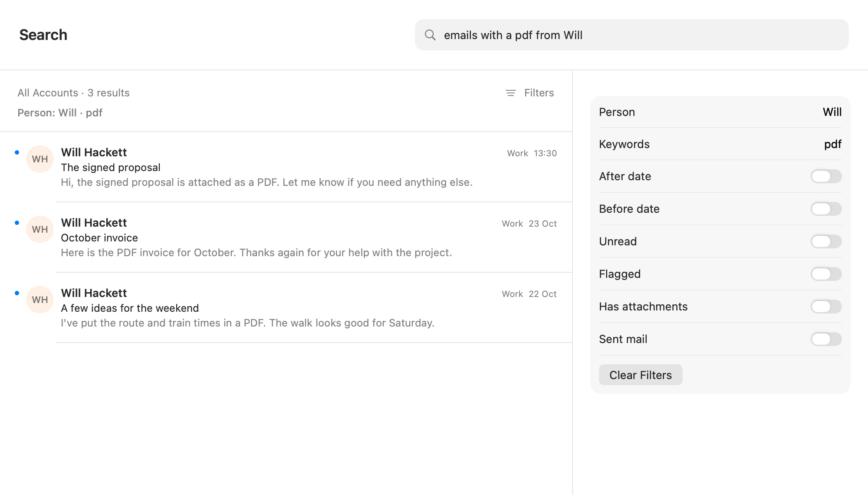This screenshot has height=495, width=868.
Task: Enable the After date toggle
Action: [x=826, y=176]
